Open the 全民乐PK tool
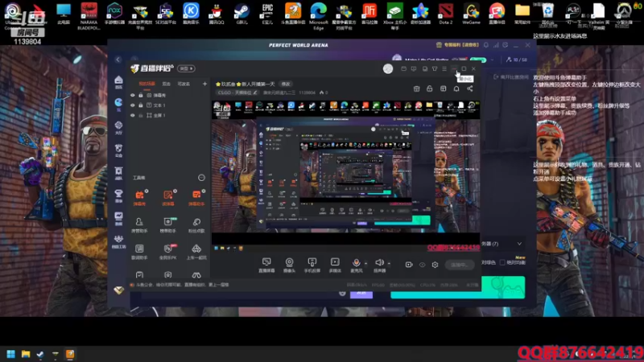644x362 pixels. [x=168, y=252]
